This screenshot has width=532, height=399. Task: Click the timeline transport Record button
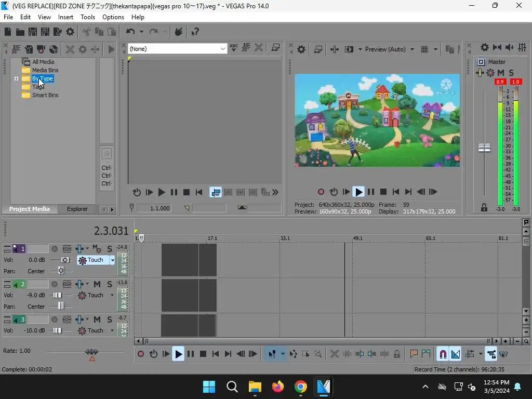tap(141, 354)
